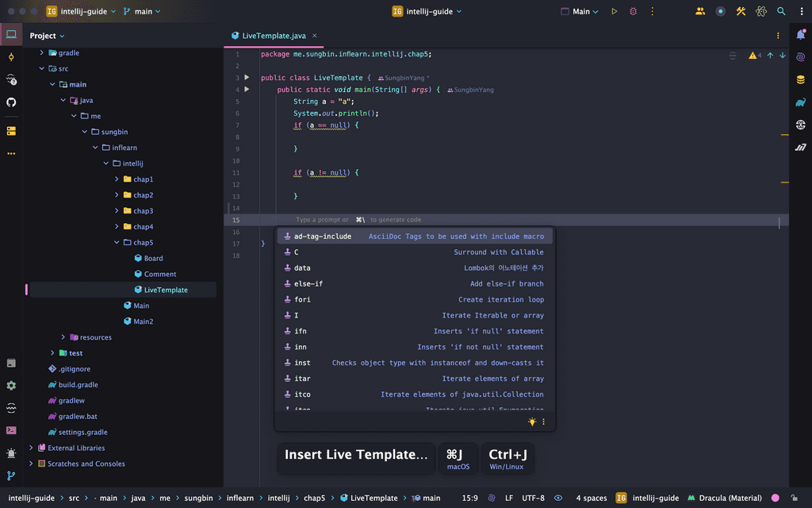
Task: Open build.gradle file in tree
Action: [73, 385]
